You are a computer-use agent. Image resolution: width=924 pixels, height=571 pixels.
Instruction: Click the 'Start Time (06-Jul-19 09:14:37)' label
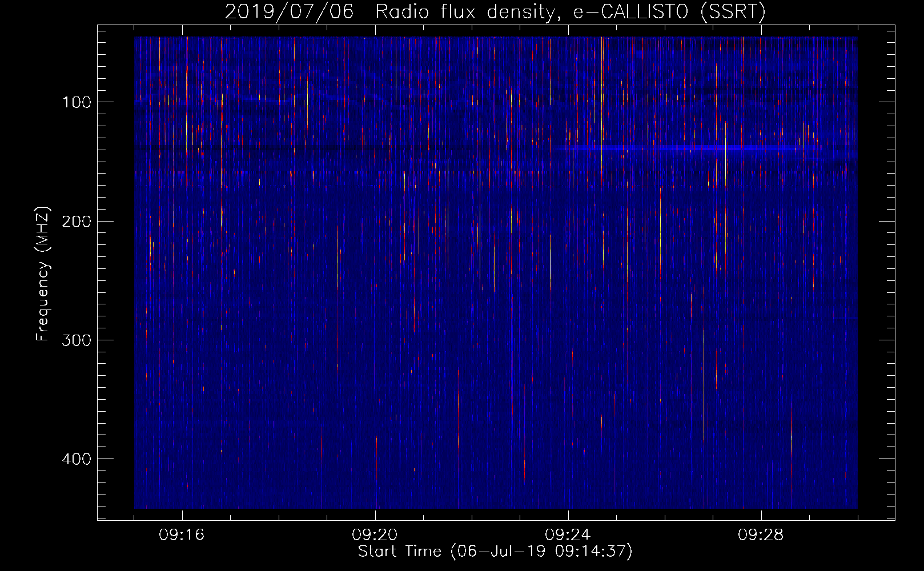click(x=495, y=552)
